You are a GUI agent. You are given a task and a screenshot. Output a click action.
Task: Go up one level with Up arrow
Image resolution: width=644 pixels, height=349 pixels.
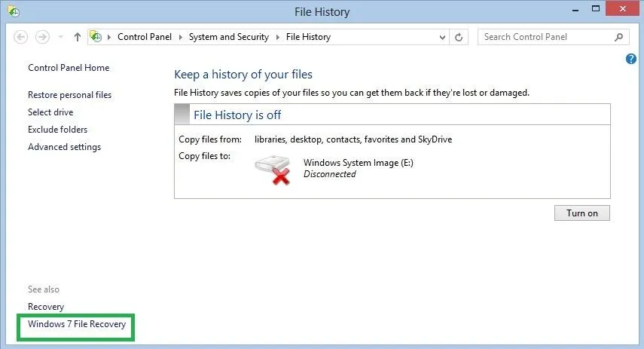coord(78,37)
